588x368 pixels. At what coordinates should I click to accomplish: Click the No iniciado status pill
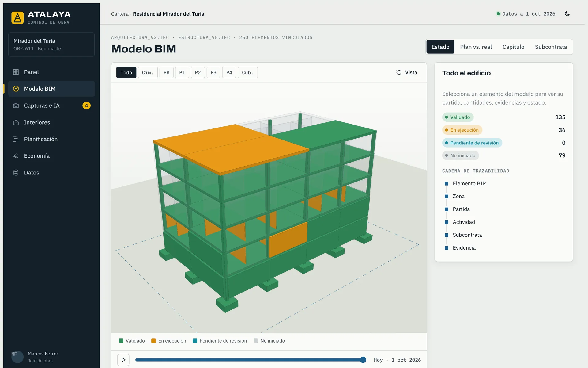coord(460,155)
